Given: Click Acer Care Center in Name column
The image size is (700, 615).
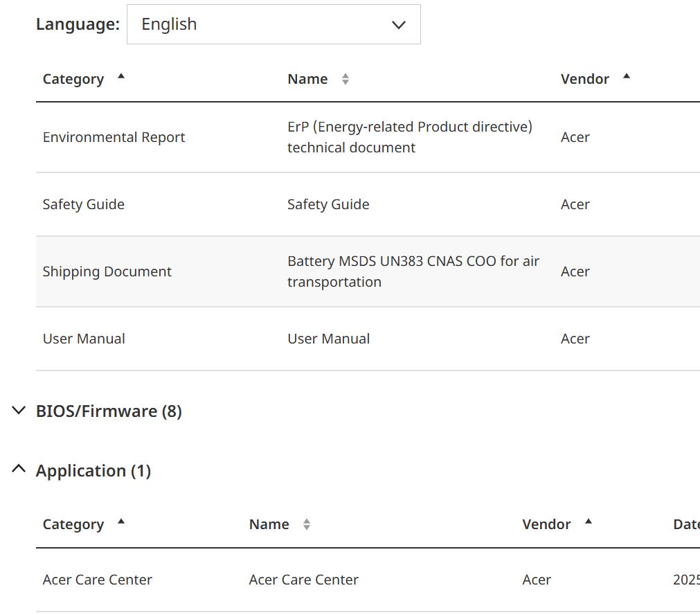Looking at the screenshot, I should coord(303,580).
